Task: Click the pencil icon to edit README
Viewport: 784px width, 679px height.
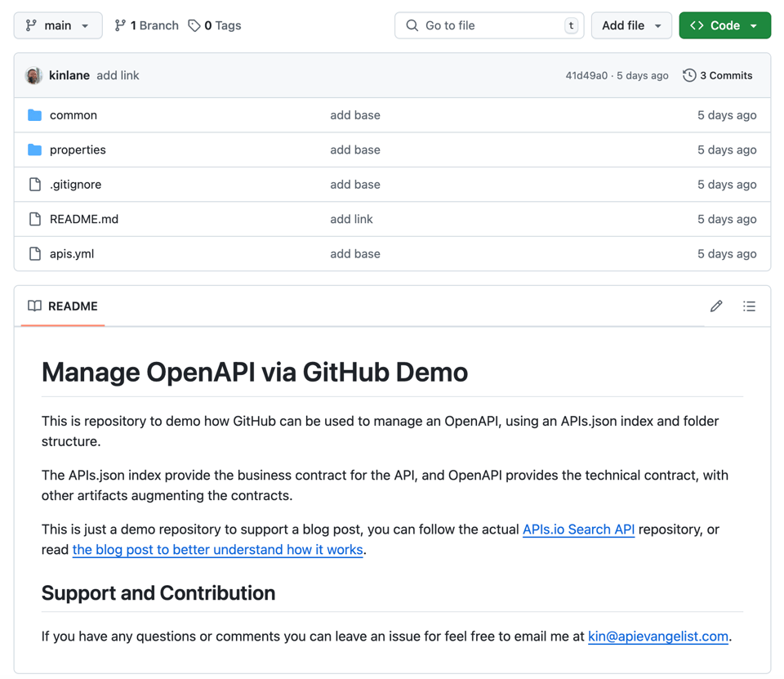Action: click(716, 306)
